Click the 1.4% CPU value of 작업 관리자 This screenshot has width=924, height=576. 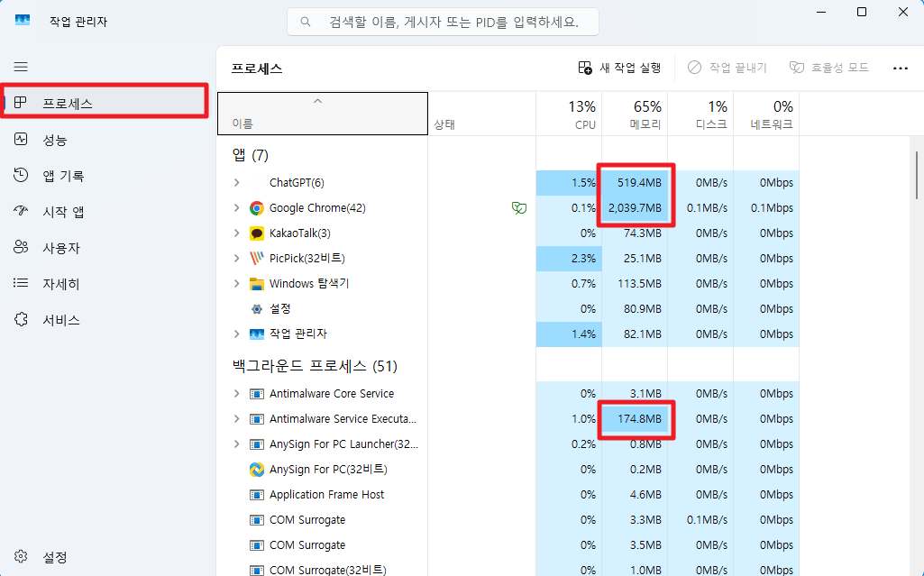[583, 334]
